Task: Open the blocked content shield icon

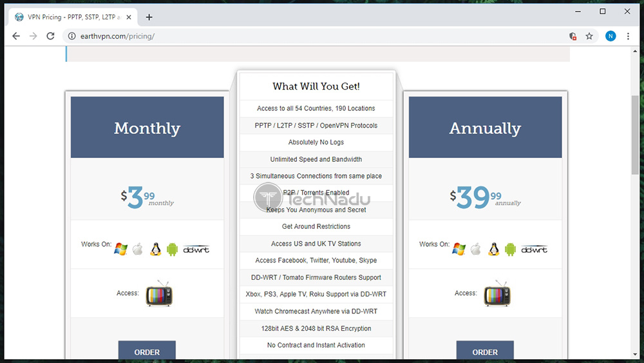Action: [573, 36]
